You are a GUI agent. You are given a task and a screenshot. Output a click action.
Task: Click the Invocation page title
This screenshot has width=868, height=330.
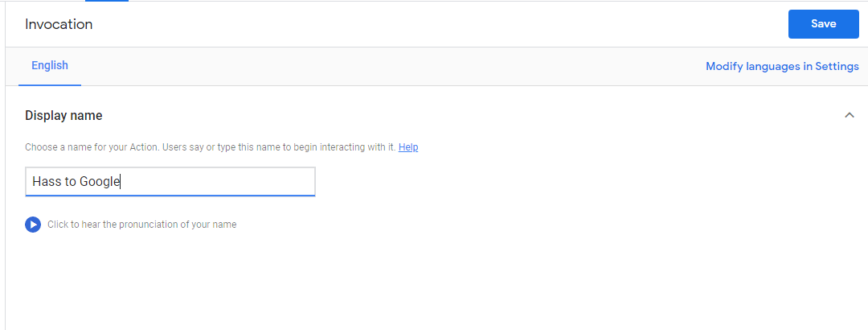click(59, 24)
